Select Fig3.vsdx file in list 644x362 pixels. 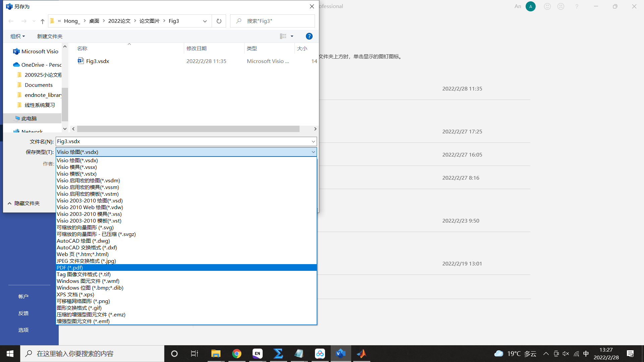pos(93,61)
